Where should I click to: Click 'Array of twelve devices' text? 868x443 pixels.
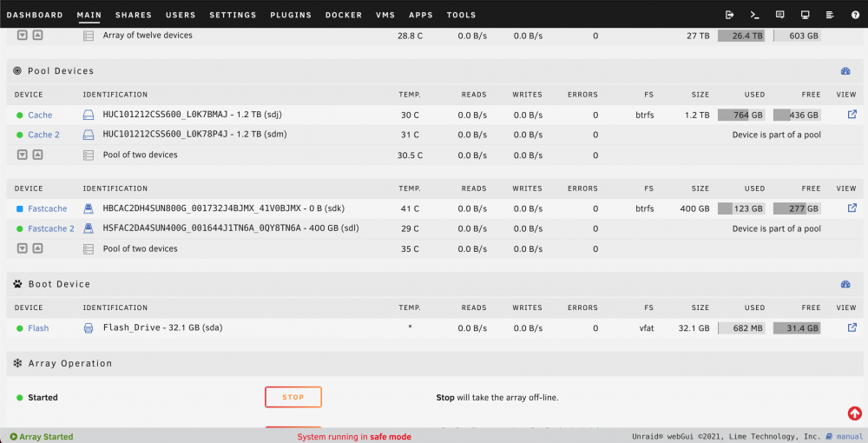148,36
